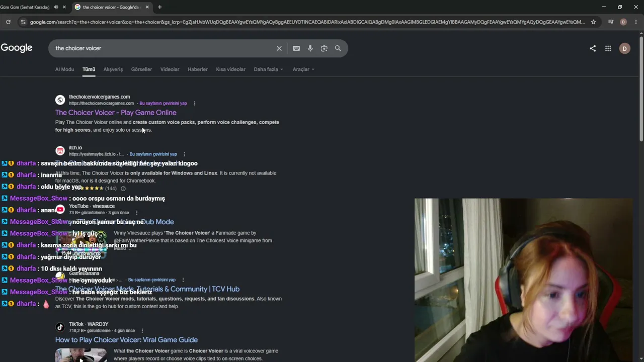The image size is (644, 362).
Task: Focus the Chrome address bar URL
Action: (x=307, y=22)
